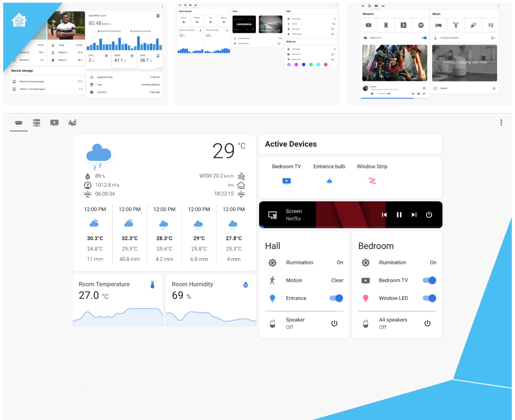This screenshot has height=420, width=515.
Task: Click the wind speed icon in weather card
Action: [x=241, y=176]
